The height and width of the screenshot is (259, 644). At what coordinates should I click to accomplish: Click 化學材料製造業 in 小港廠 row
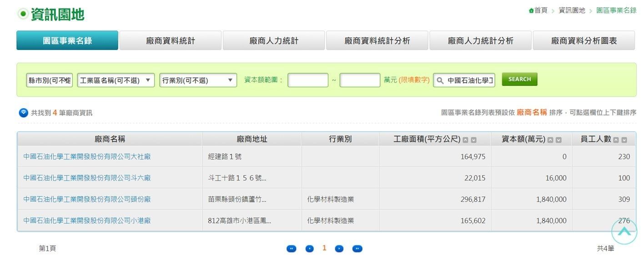pyautogui.click(x=330, y=220)
